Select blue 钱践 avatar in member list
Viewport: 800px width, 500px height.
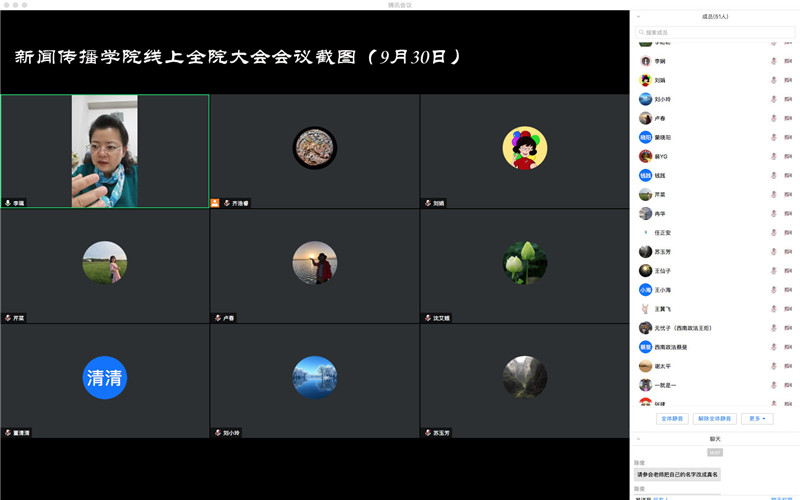point(645,176)
